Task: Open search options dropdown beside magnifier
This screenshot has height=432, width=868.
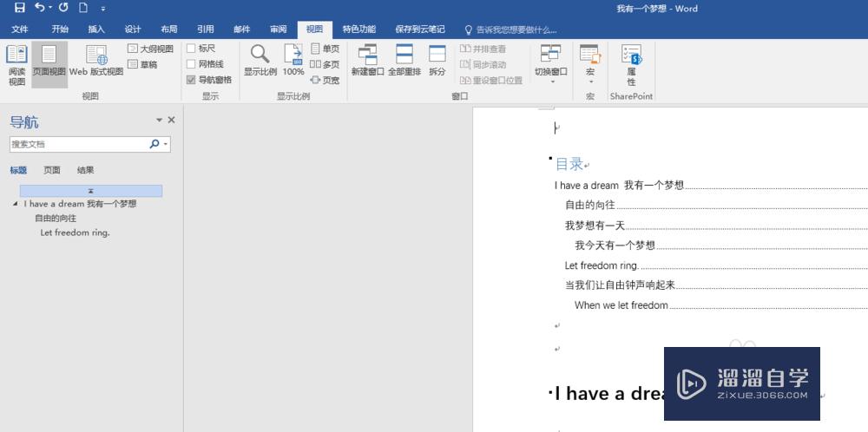Action: (166, 144)
